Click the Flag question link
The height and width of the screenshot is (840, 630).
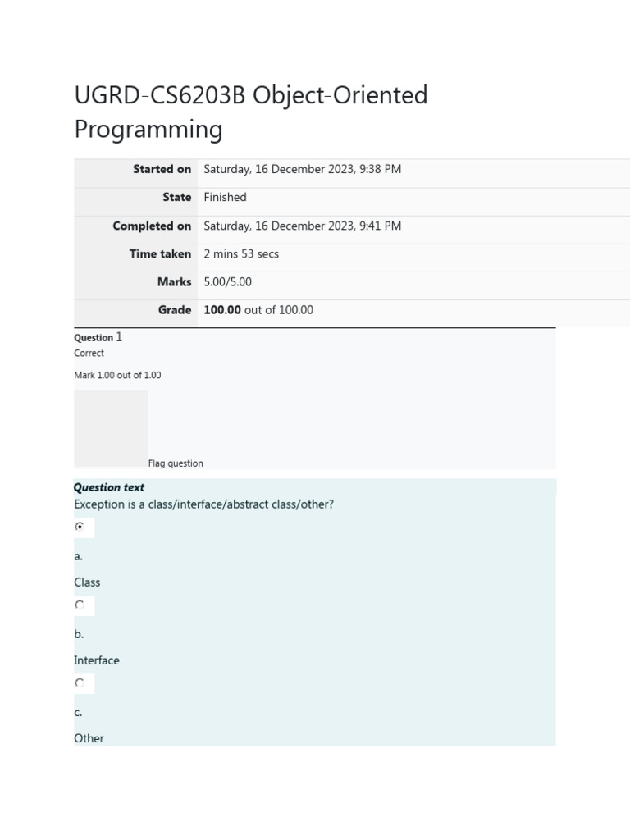pos(176,463)
